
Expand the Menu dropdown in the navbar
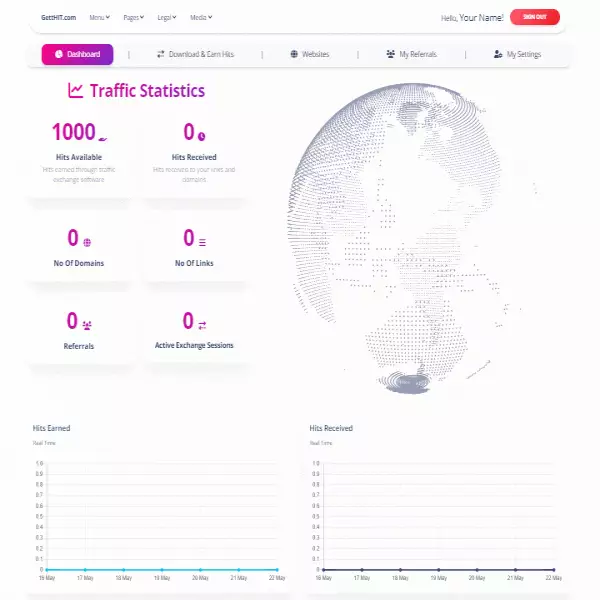click(x=99, y=17)
